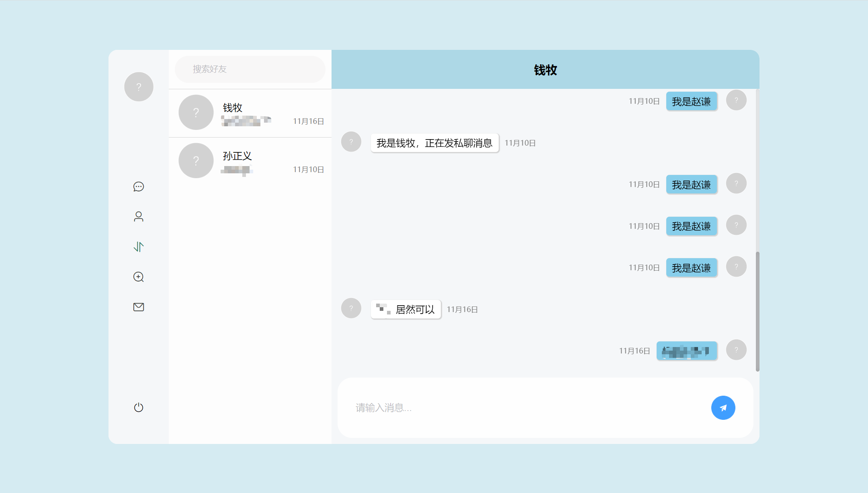Click the 钱牧 chat header title

[545, 70]
